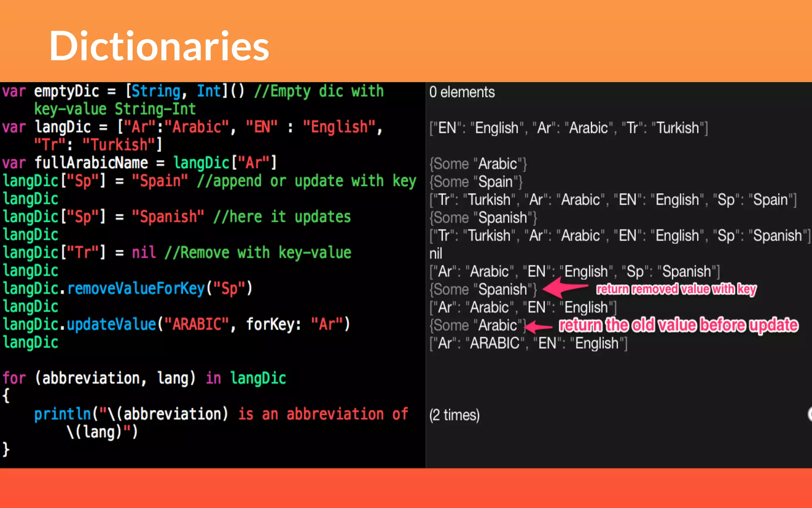Click the "nil" result in the sidebar
Screen dimensions: 812x508
(436, 254)
